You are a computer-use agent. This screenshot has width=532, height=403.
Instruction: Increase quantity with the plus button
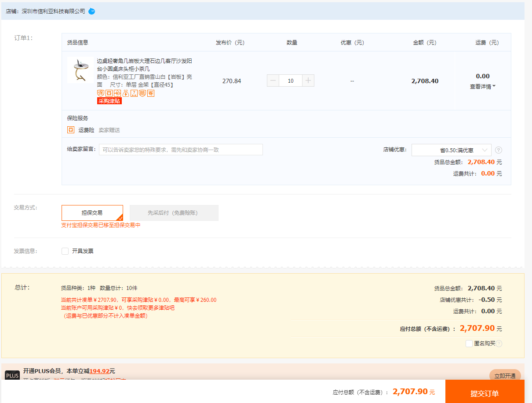pos(308,81)
